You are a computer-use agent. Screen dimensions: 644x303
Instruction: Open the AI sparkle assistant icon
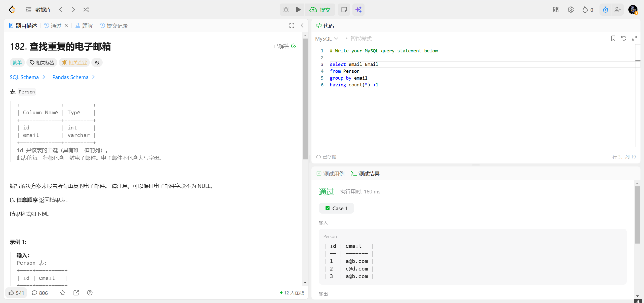click(358, 10)
